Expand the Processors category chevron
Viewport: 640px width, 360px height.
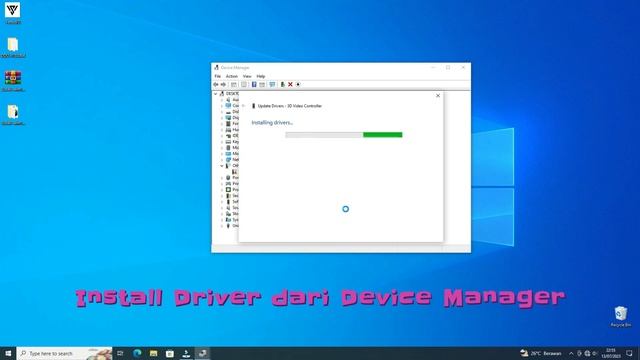tap(222, 190)
